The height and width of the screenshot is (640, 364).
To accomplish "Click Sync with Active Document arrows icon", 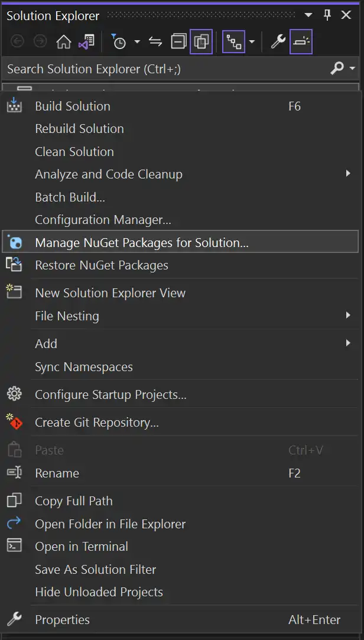I will click(155, 41).
